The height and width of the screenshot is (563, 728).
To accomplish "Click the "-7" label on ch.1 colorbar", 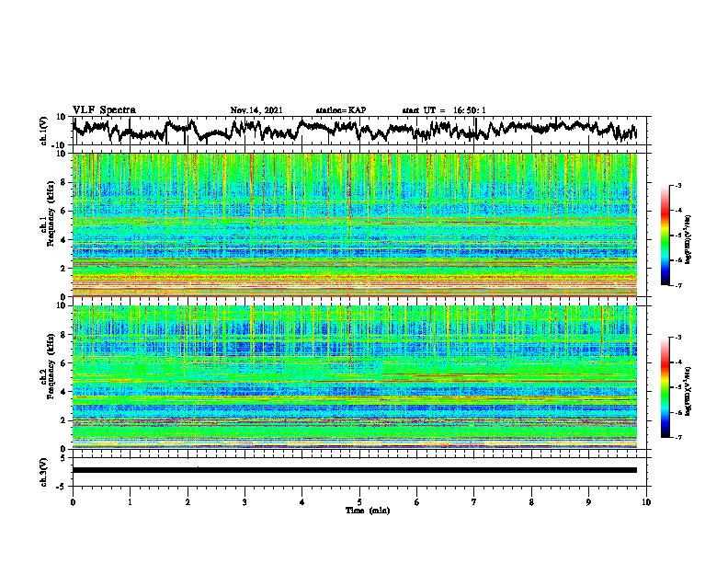I will pyautogui.click(x=677, y=285).
